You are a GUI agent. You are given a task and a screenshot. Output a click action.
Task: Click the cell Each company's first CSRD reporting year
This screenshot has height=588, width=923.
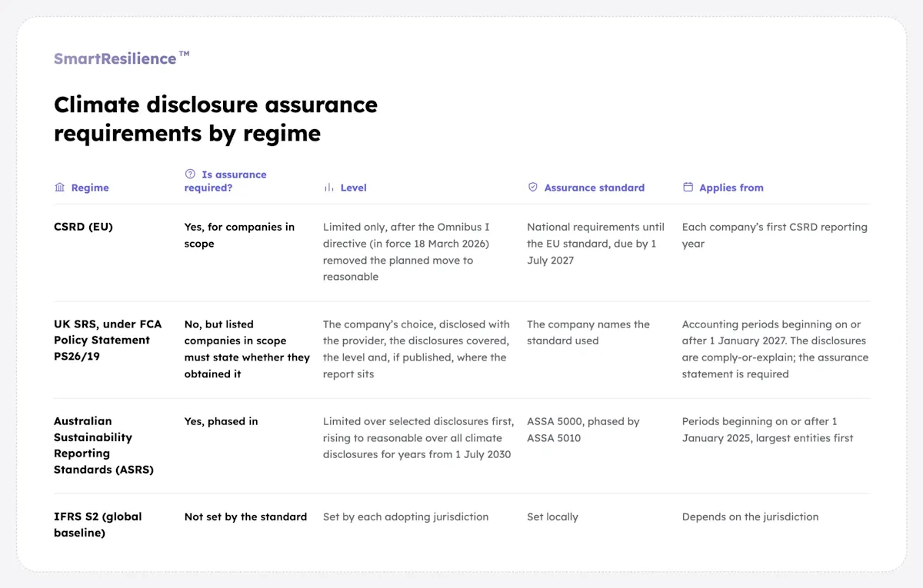775,235
